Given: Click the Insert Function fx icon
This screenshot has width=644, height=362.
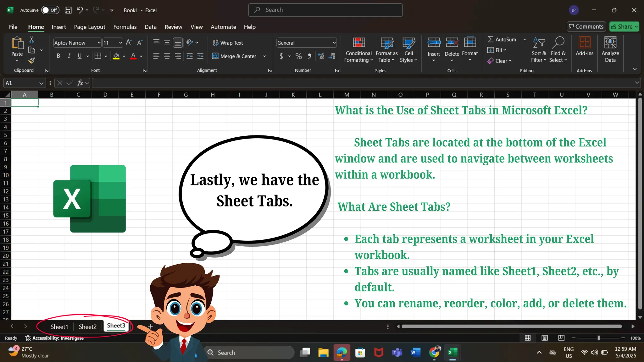Looking at the screenshot, I should [x=80, y=83].
